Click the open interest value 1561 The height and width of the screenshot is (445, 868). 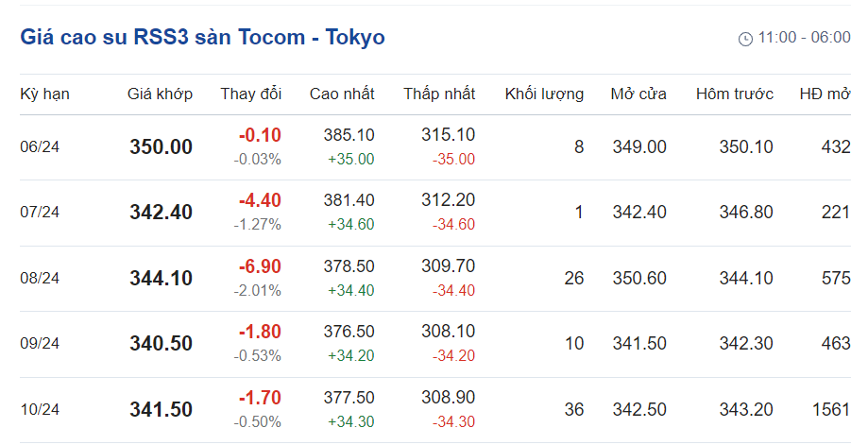[x=831, y=409]
